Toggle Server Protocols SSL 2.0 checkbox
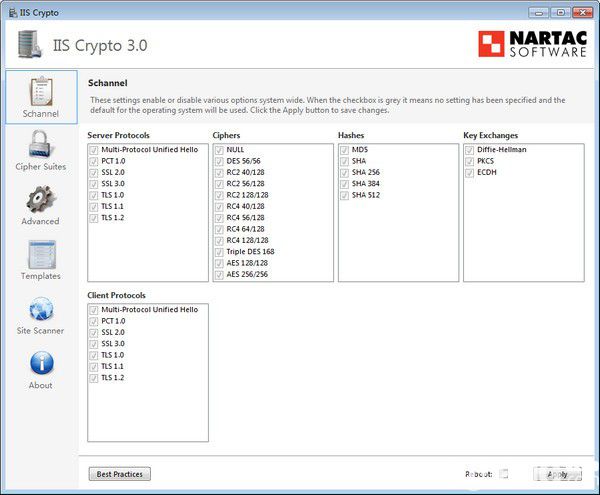Image resolution: width=600 pixels, height=495 pixels. [x=94, y=173]
